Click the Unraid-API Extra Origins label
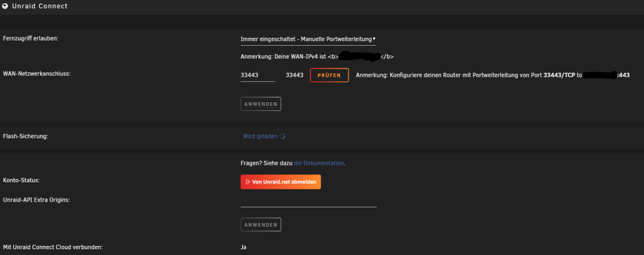This screenshot has height=255, width=644. 37,200
